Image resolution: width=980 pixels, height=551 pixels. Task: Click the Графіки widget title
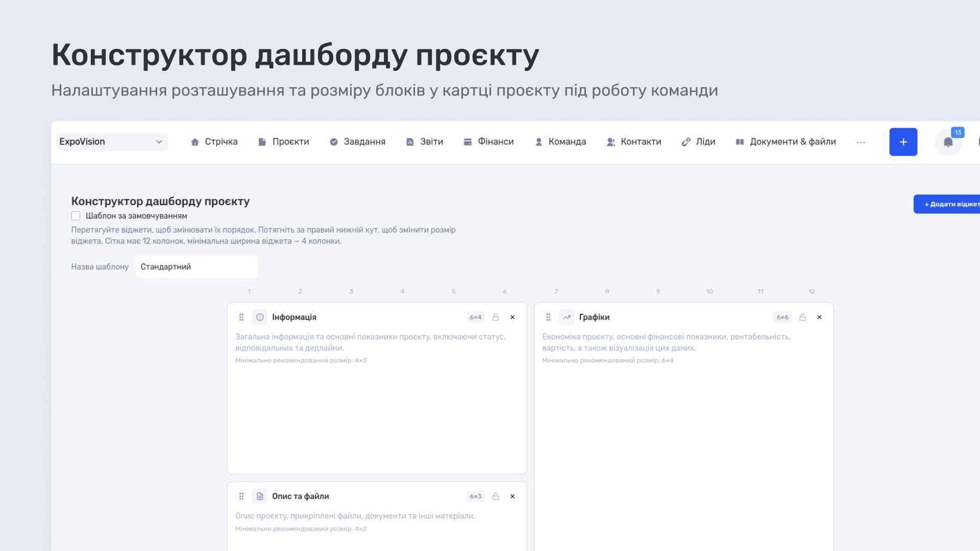click(x=594, y=317)
